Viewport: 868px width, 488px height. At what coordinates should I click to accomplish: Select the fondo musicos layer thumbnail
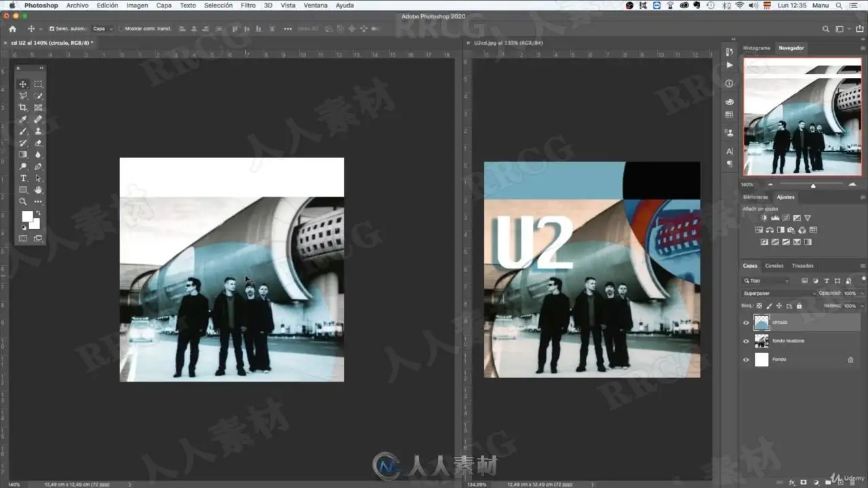(762, 341)
